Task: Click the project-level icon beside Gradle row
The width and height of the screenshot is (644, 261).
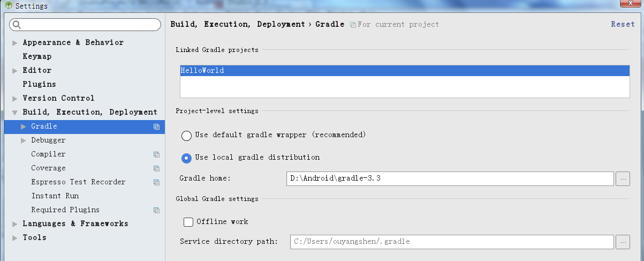Action: tap(156, 126)
